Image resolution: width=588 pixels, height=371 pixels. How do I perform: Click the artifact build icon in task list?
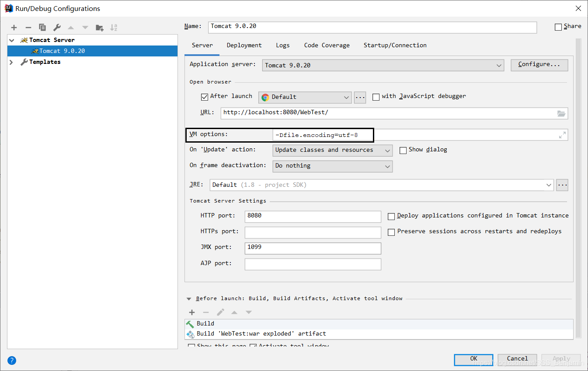tap(190, 334)
